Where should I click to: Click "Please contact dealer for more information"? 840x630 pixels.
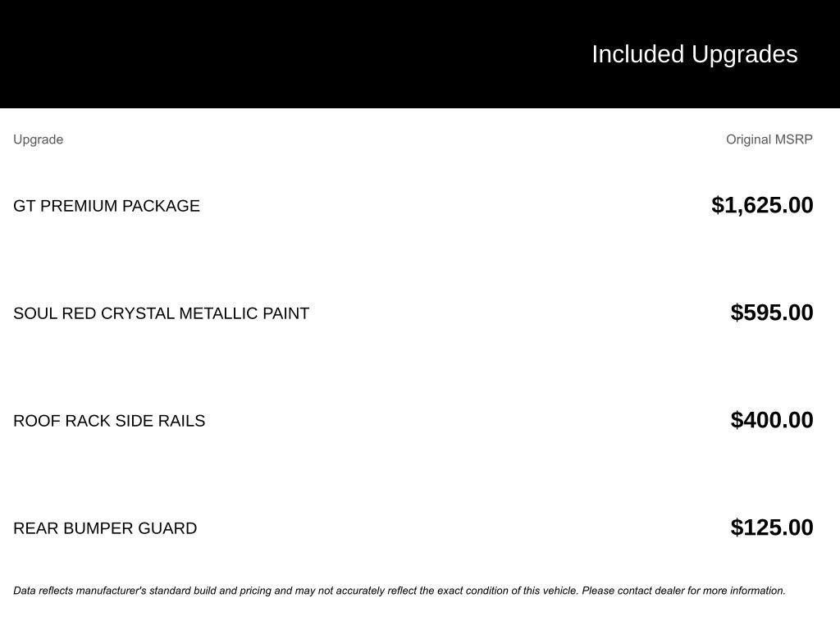click(683, 591)
